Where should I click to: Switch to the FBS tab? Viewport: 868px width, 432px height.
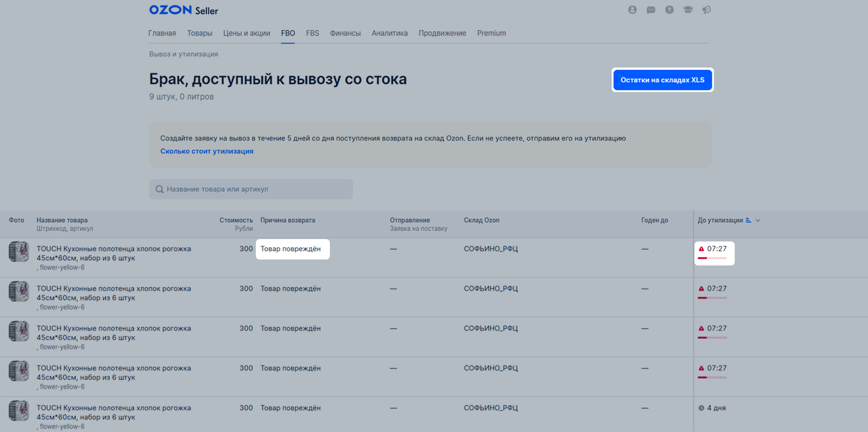312,33
